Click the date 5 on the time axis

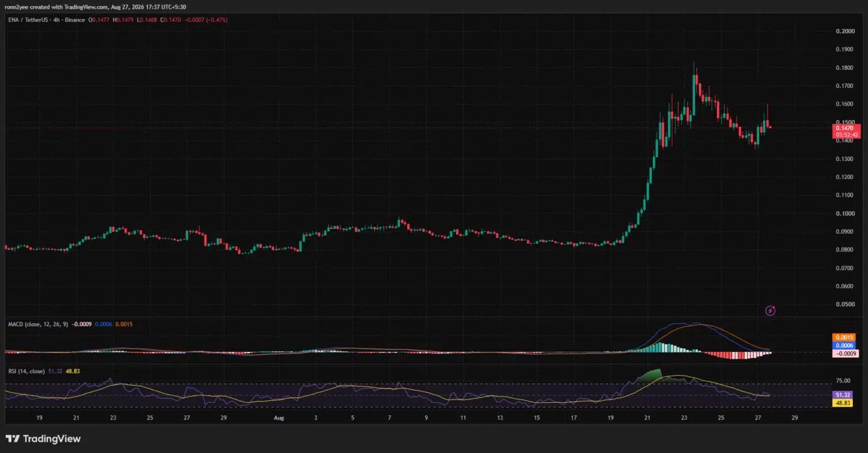coord(352,417)
